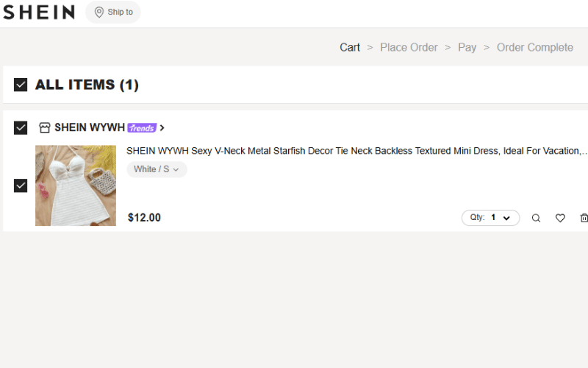Go to the Place Order step

(409, 47)
